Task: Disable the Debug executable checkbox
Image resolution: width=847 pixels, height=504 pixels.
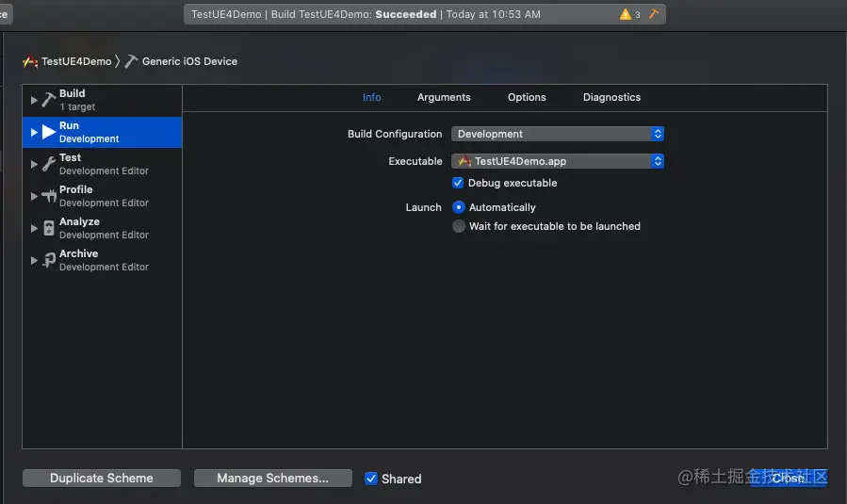Action: (x=458, y=183)
